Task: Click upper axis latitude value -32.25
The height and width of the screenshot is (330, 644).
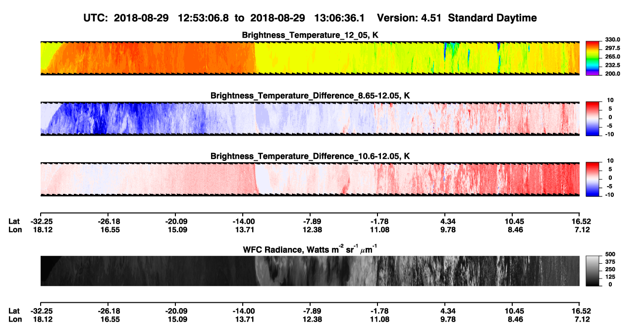Action: pyautogui.click(x=40, y=221)
